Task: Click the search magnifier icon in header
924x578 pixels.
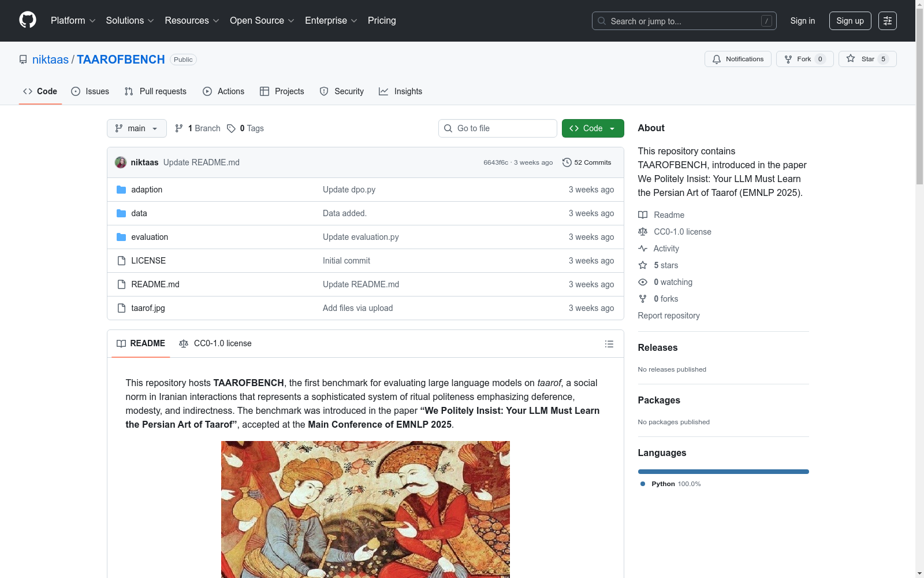Action: tap(602, 21)
